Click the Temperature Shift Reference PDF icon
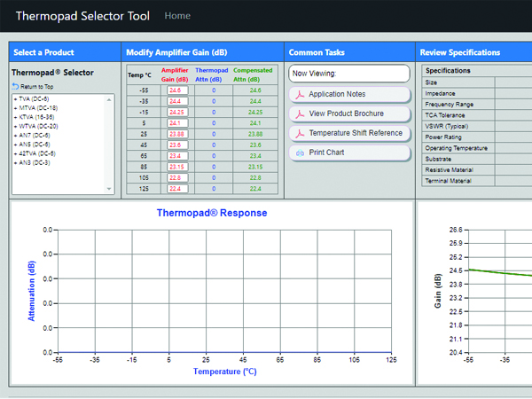 click(300, 133)
